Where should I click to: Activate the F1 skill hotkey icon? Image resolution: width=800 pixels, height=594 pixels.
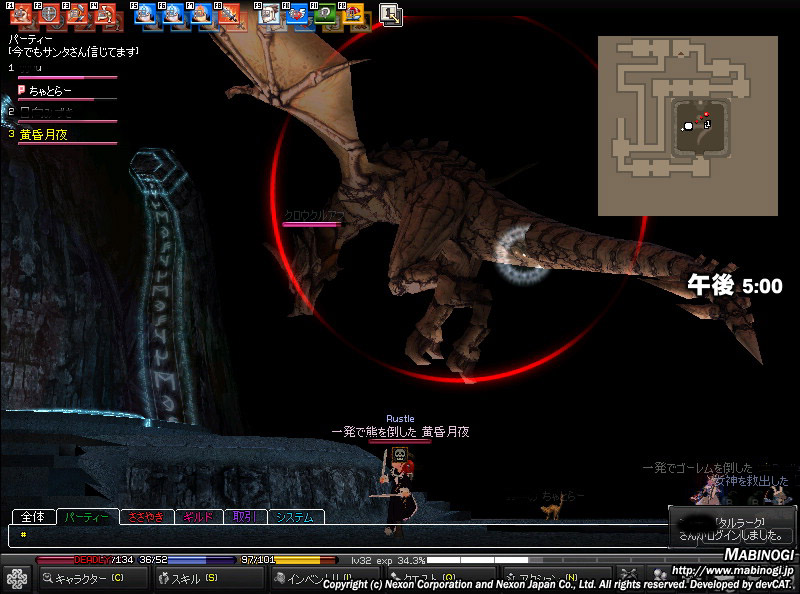(20, 14)
